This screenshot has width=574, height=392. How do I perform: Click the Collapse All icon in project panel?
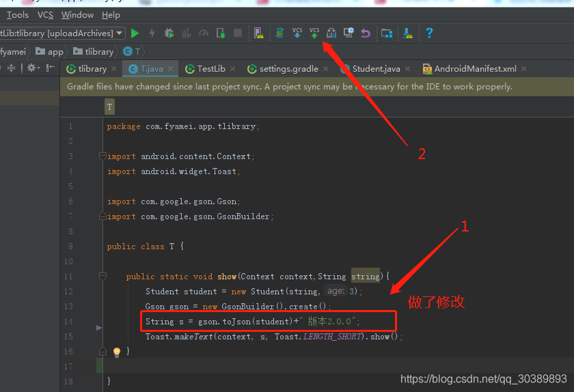(12, 68)
